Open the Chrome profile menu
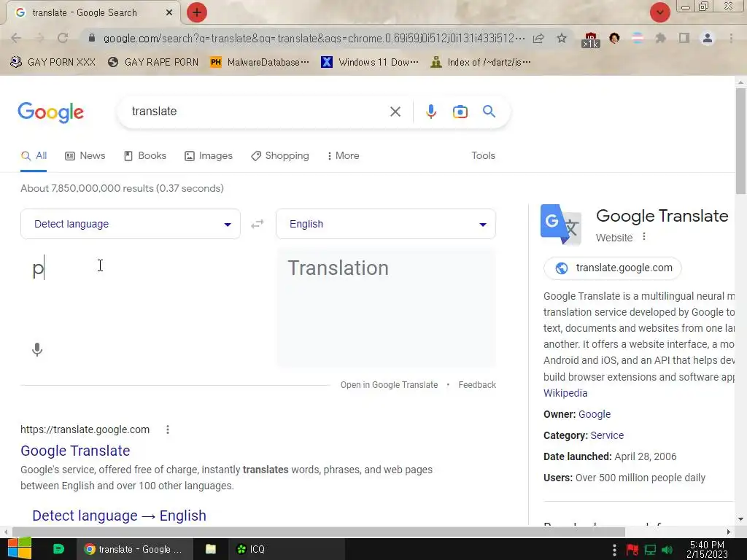Image resolution: width=747 pixels, height=560 pixels. tap(708, 38)
